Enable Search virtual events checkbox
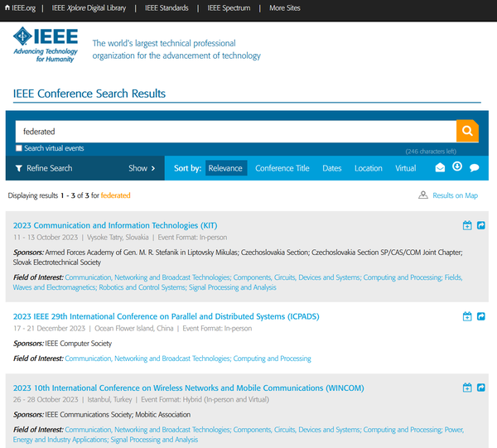497x448 pixels. [x=19, y=148]
